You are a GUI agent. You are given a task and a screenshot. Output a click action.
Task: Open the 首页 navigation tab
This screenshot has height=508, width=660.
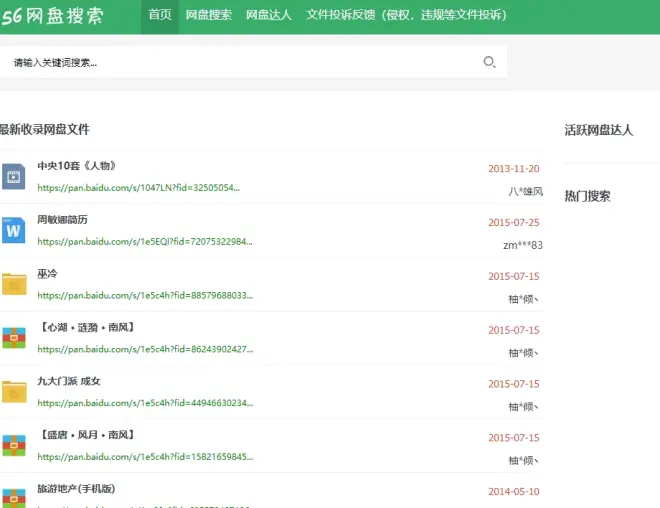(x=159, y=16)
